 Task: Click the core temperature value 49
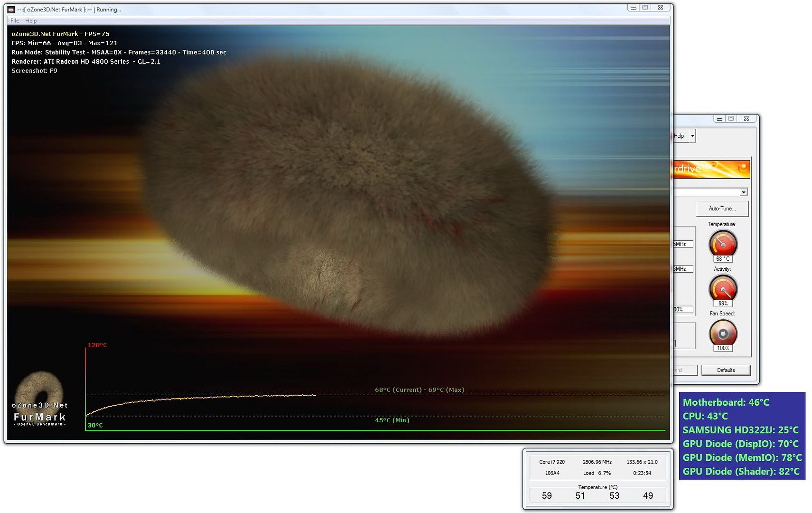tap(648, 495)
